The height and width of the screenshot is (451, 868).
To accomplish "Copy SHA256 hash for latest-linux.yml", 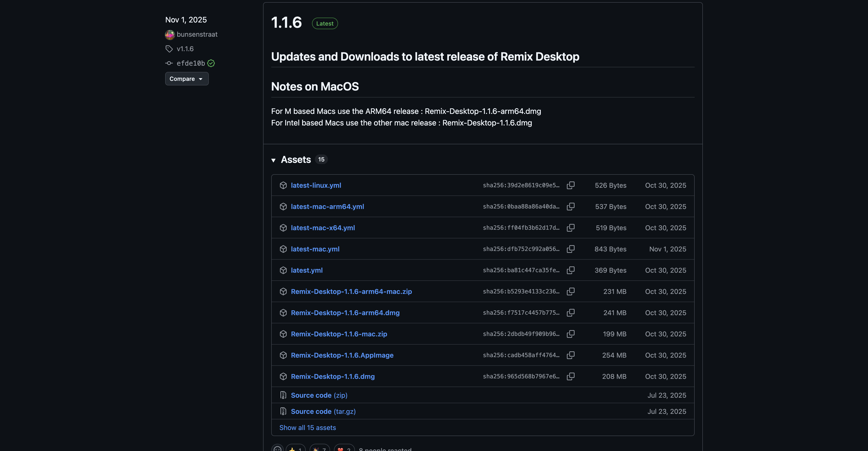I will coord(570,185).
